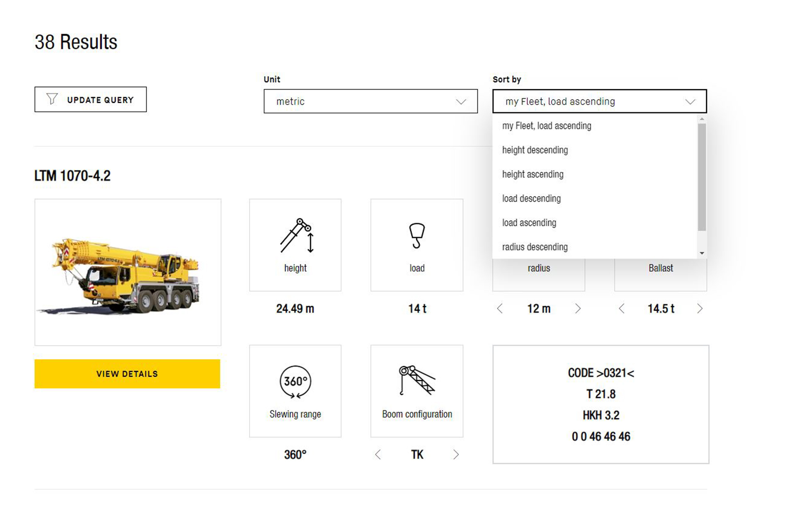Open the LTM 1070-4.2 crane photo
Image resolution: width=786 pixels, height=532 pixels.
[x=128, y=272]
